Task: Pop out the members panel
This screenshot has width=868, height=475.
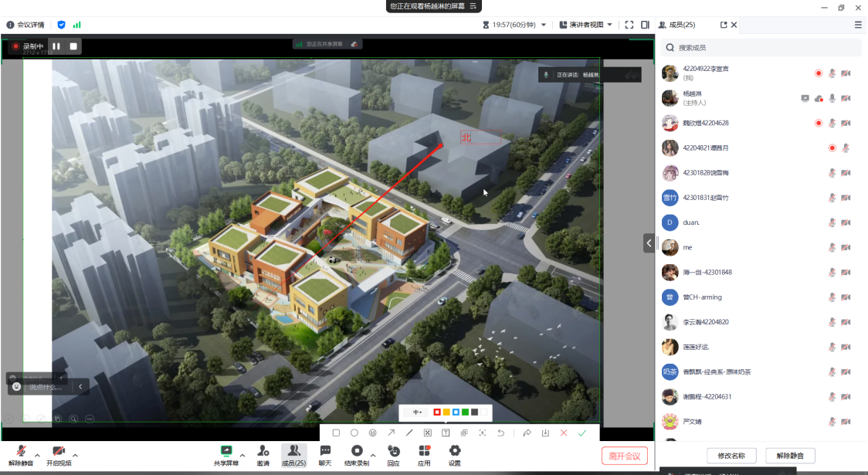Action: pyautogui.click(x=724, y=25)
